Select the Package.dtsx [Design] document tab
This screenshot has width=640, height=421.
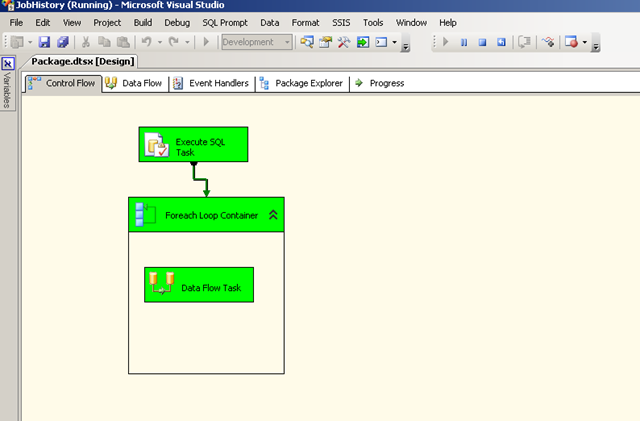pos(83,61)
